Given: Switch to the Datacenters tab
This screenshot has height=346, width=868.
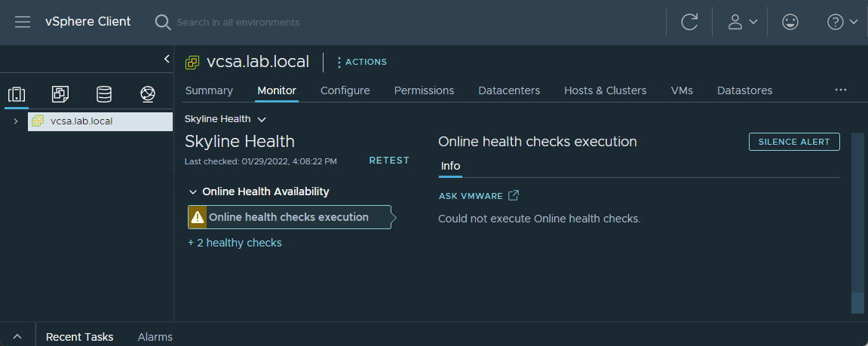Looking at the screenshot, I should click(509, 90).
